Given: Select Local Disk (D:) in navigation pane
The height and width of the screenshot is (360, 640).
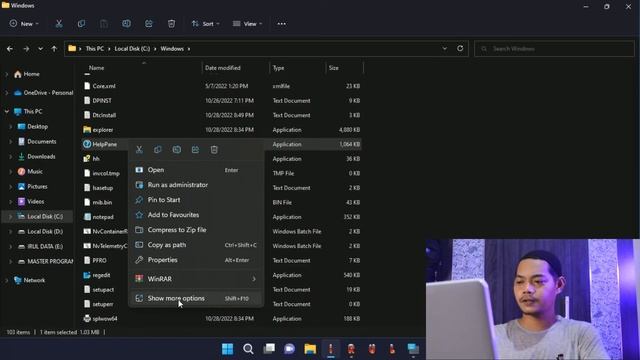Looking at the screenshot, I should point(45,231).
